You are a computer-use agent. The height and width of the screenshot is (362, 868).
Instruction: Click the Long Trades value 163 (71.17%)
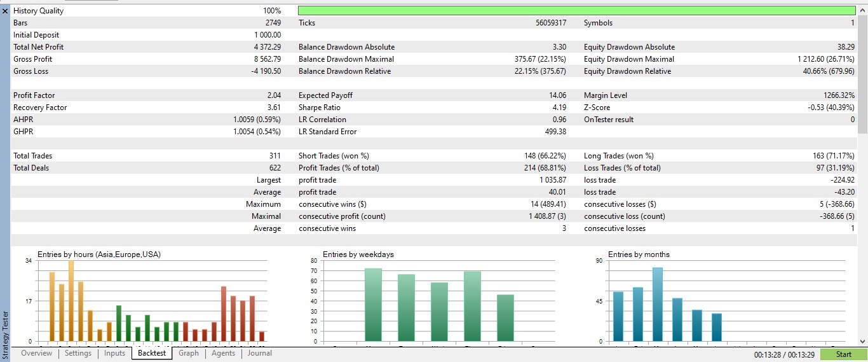point(834,156)
